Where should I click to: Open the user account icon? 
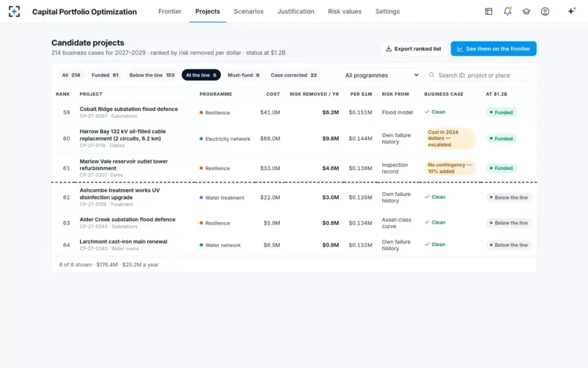(x=545, y=11)
